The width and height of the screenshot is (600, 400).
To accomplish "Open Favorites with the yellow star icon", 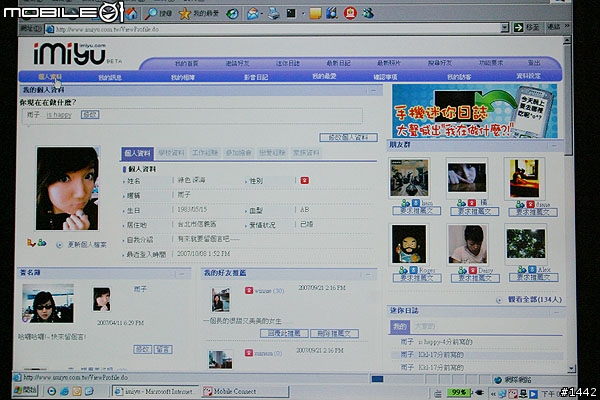I will coord(185,14).
